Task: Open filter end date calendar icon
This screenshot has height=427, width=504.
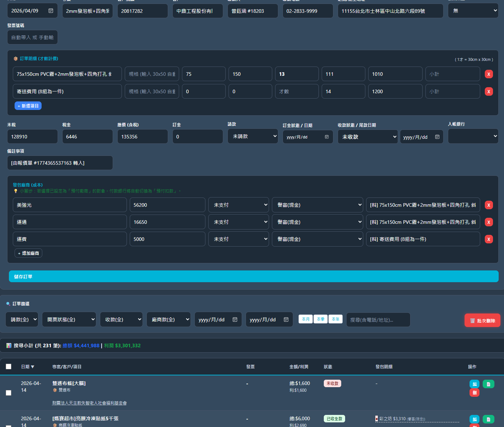Action: (x=286, y=320)
